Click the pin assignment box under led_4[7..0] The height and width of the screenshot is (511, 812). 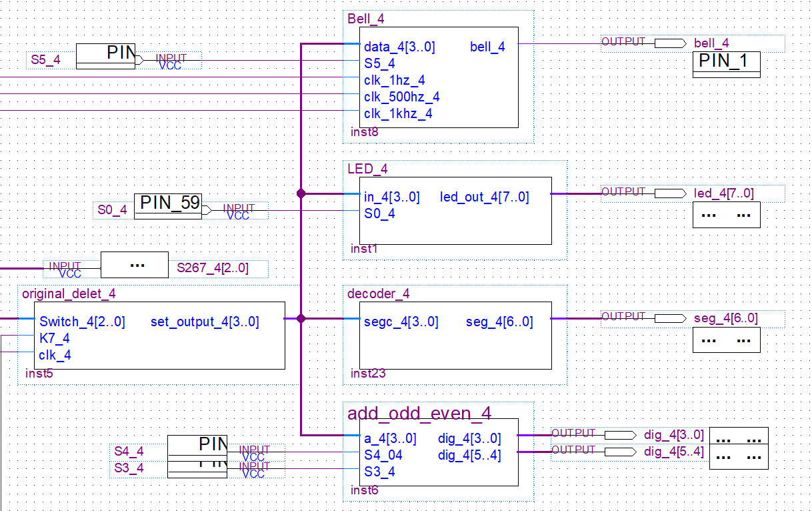click(x=726, y=215)
